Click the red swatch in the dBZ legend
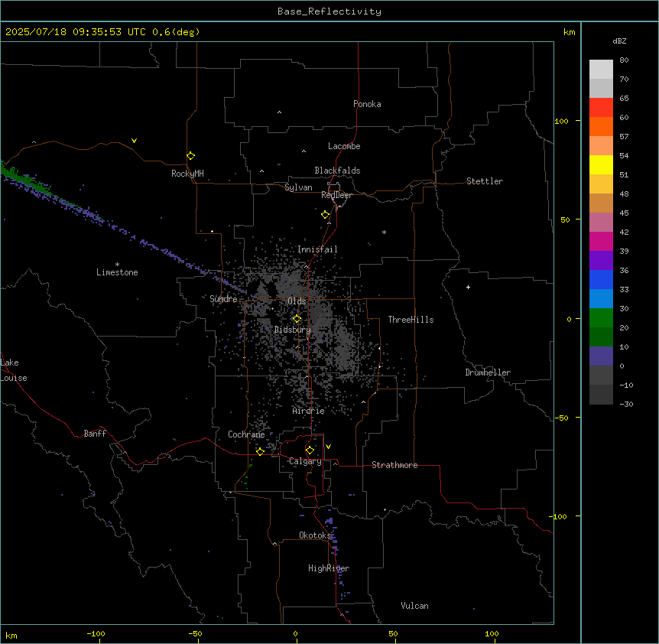 (601, 107)
